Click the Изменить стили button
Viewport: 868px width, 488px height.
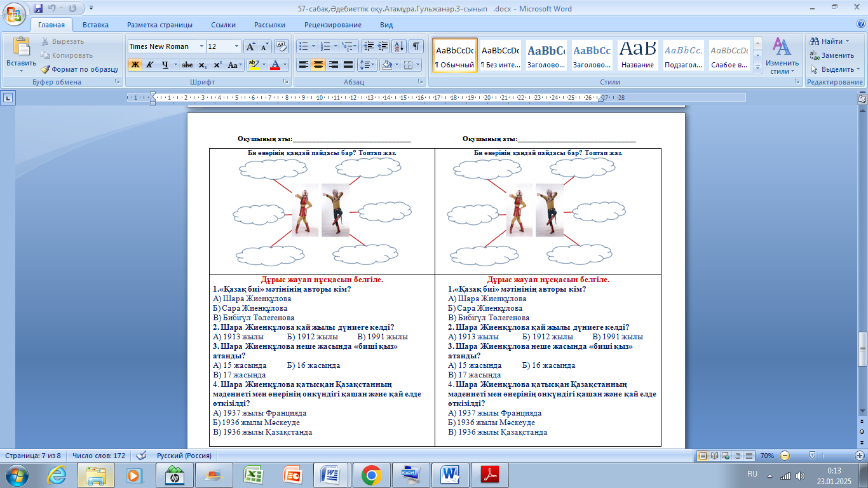pyautogui.click(x=782, y=56)
